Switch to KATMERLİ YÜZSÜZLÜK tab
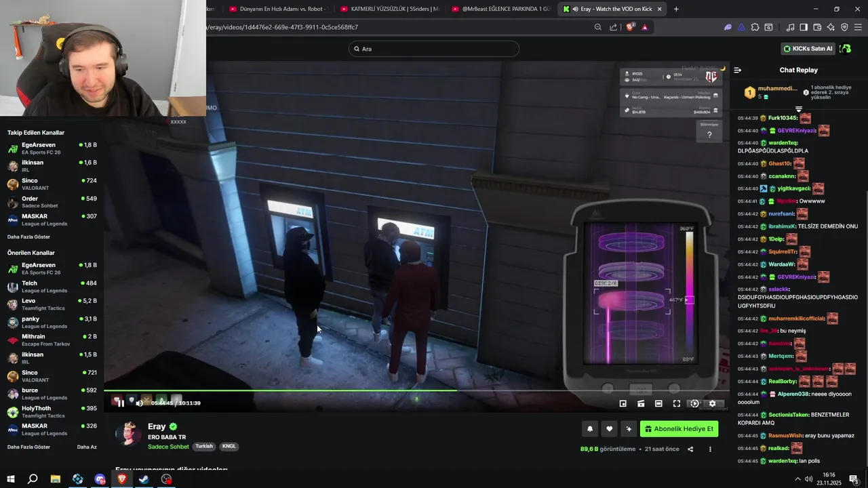Viewport: 868px width, 488px height. (x=389, y=9)
